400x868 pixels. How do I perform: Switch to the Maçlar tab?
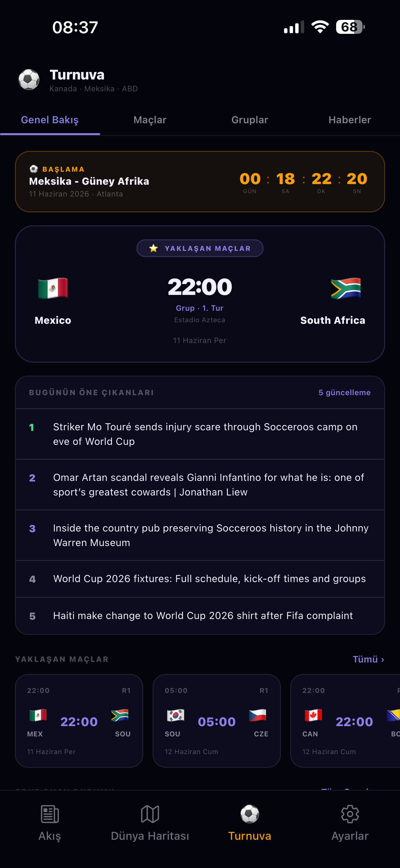(x=150, y=120)
